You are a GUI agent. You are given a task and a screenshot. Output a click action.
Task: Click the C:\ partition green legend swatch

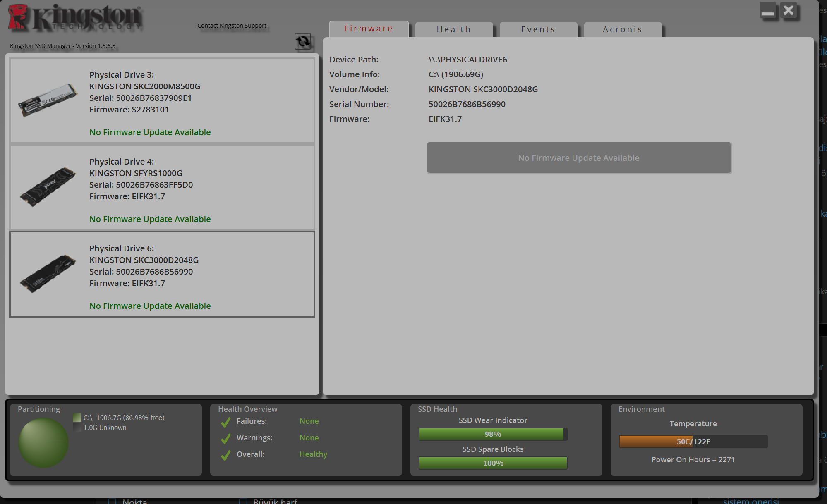click(x=77, y=418)
